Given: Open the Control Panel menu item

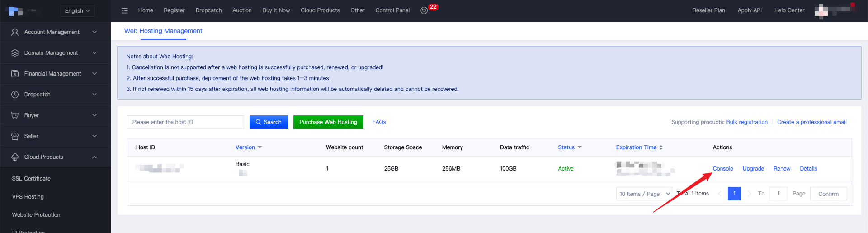Looking at the screenshot, I should [x=392, y=10].
